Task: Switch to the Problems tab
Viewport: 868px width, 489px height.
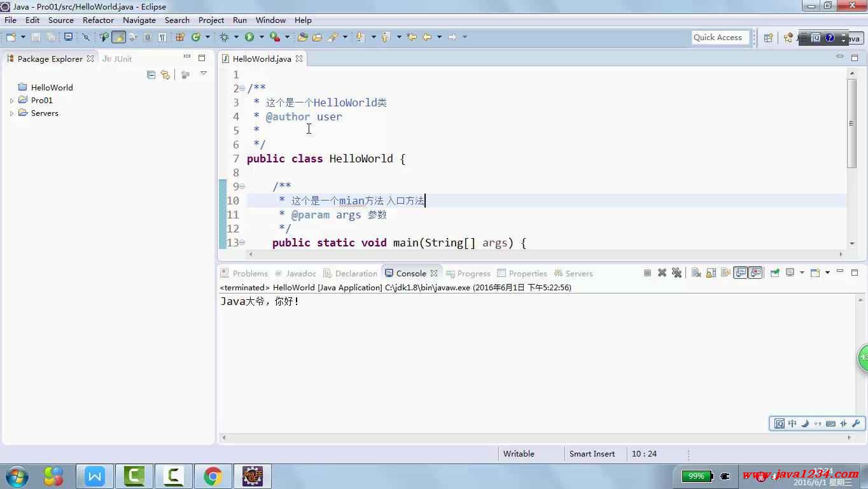Action: point(244,273)
